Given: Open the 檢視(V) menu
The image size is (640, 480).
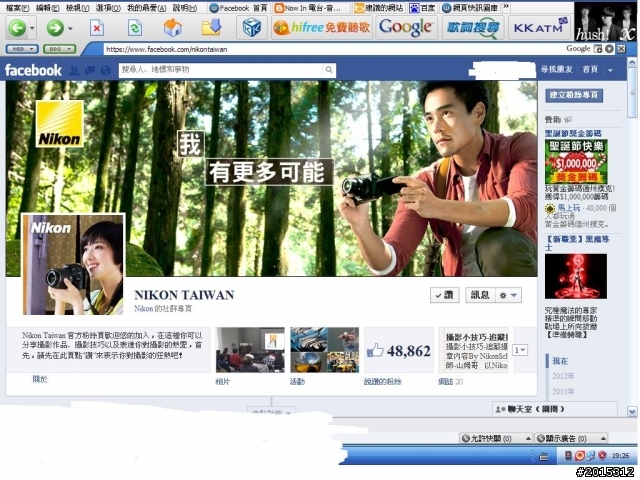Looking at the screenshot, I should pos(78,8).
